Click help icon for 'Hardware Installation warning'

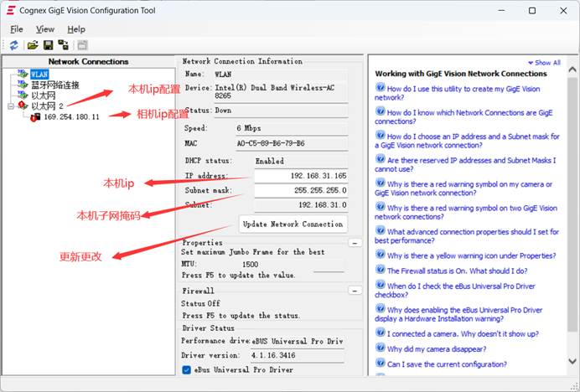[x=381, y=309]
